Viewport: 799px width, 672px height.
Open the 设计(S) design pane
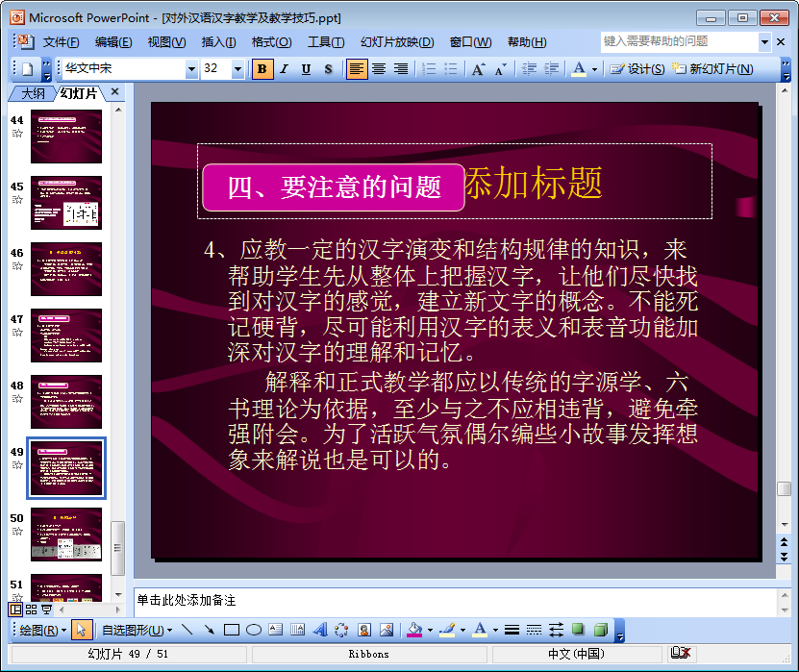pyautogui.click(x=637, y=69)
